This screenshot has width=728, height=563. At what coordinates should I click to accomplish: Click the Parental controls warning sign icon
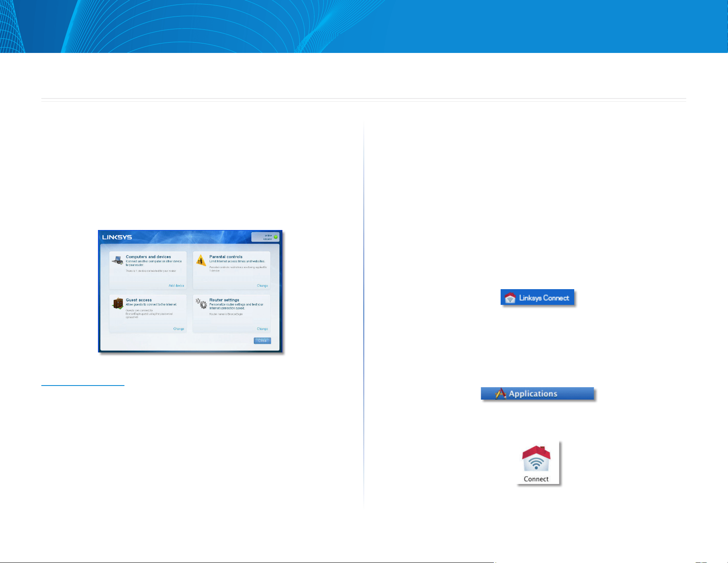point(201,260)
